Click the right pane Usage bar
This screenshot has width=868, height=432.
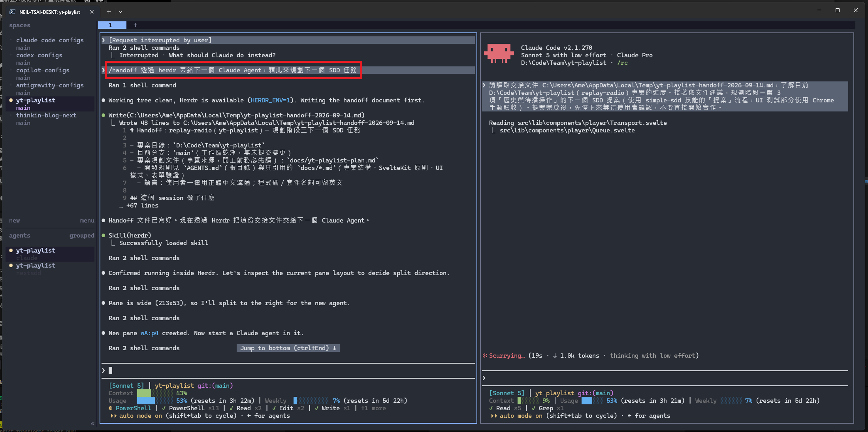pyautogui.click(x=592, y=401)
